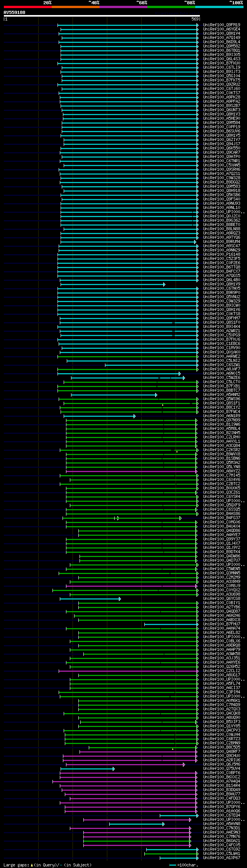Click the hit label UniRef100_A6N0I5
This screenshot has width=247, height=868.
[x=222, y=374]
